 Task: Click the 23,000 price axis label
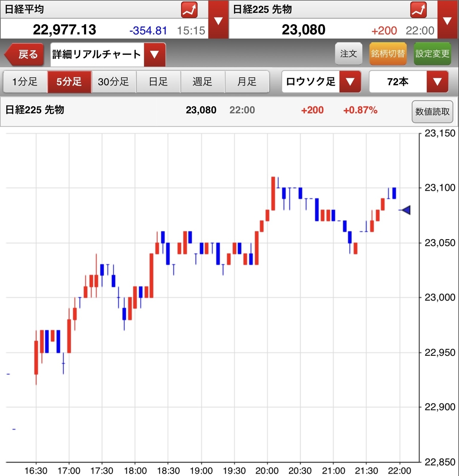point(440,297)
